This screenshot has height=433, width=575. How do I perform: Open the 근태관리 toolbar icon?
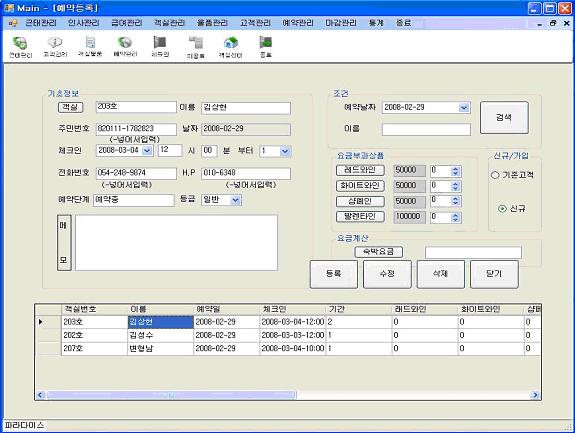[x=20, y=47]
